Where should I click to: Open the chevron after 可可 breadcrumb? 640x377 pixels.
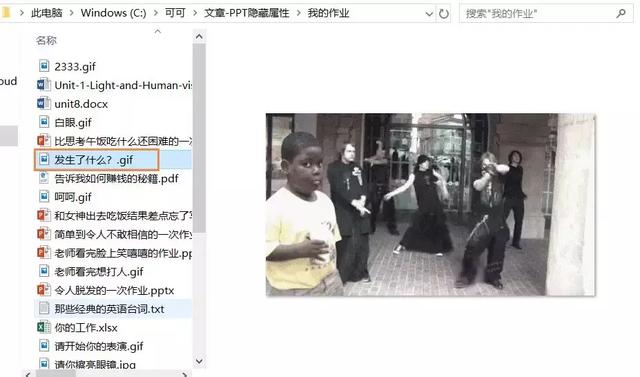(x=195, y=13)
